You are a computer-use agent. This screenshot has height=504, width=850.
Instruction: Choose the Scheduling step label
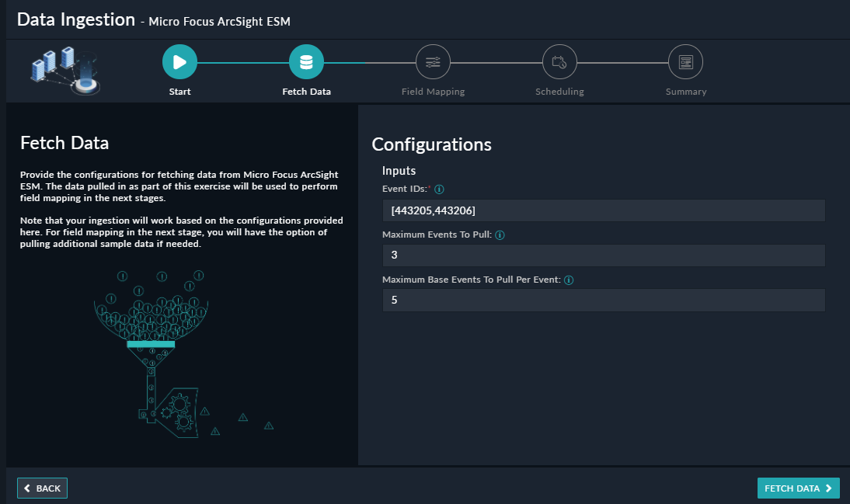(559, 92)
